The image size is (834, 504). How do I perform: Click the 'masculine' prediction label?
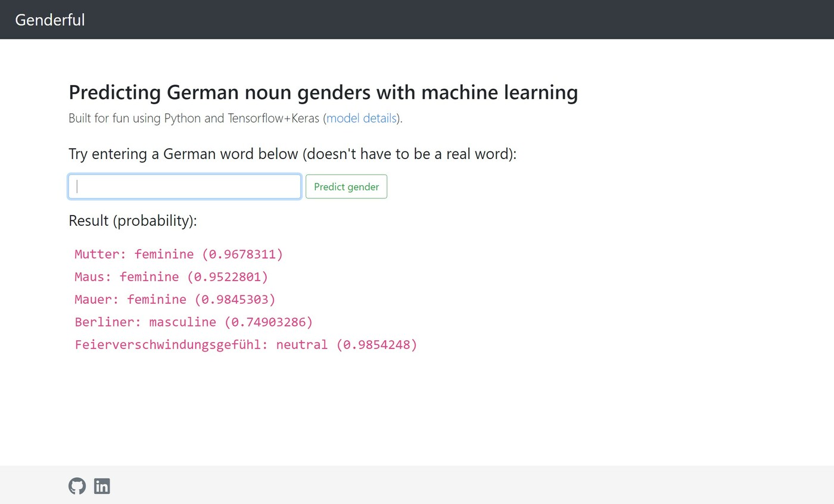(182, 322)
